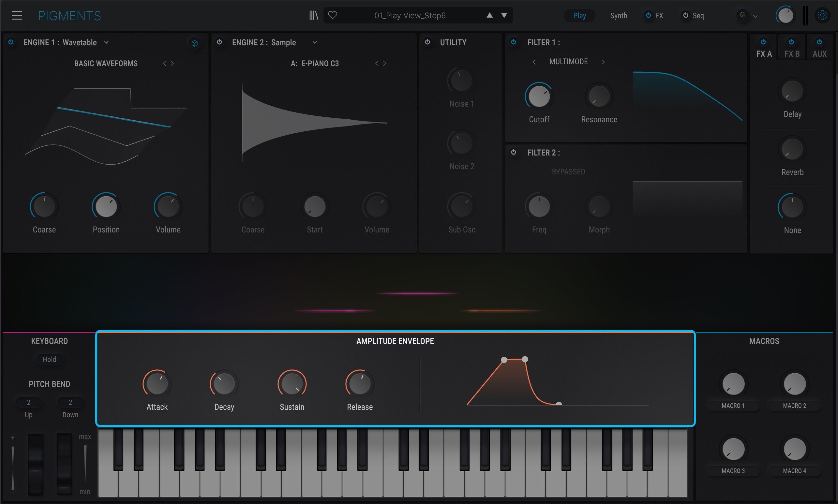Click the envelope Sustain knob

point(292,384)
